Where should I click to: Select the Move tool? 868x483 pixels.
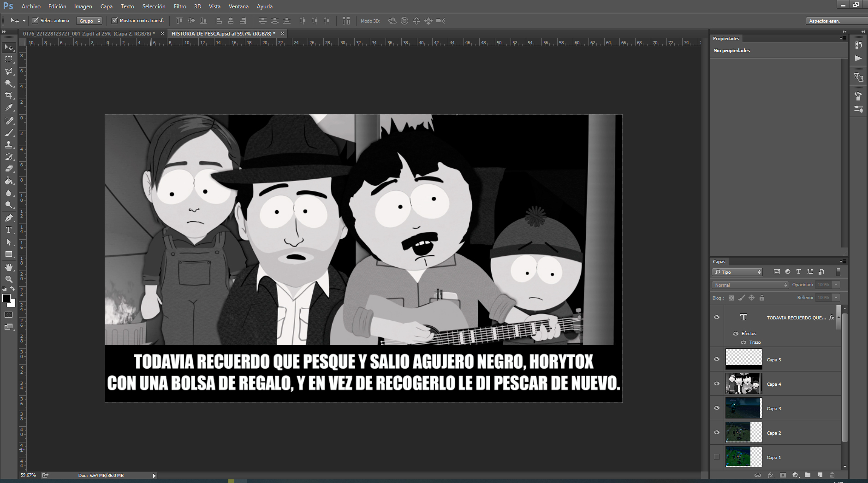[x=9, y=47]
